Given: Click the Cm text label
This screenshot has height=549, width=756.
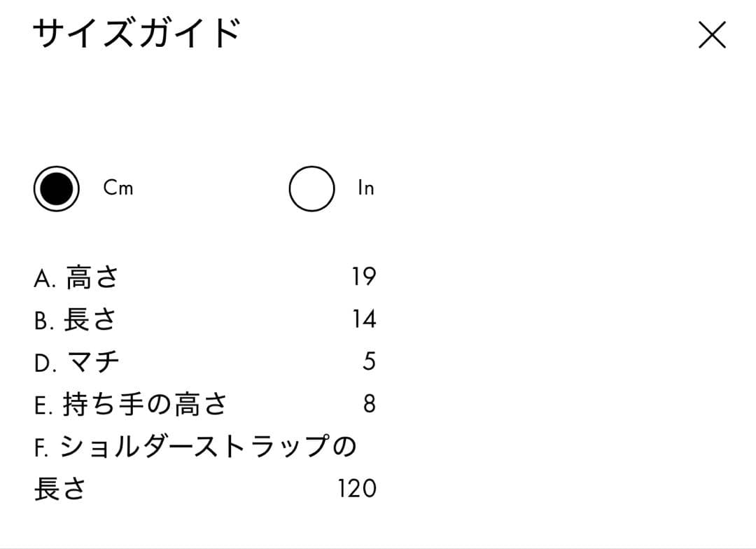Looking at the screenshot, I should pos(117,187).
